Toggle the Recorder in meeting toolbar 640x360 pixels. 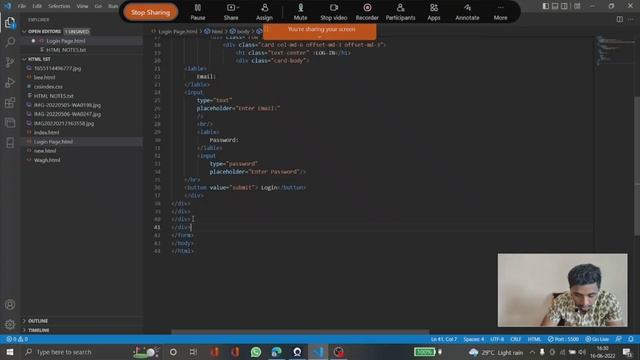point(367,12)
